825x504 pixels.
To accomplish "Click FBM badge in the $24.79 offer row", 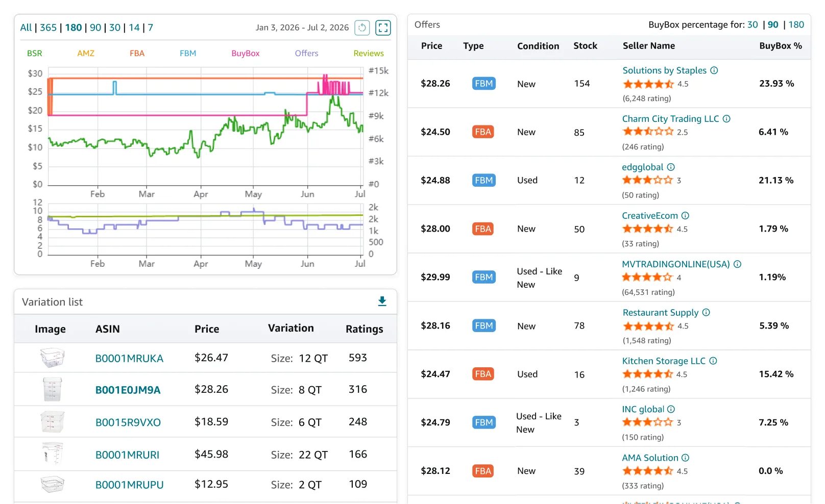I will (x=484, y=422).
